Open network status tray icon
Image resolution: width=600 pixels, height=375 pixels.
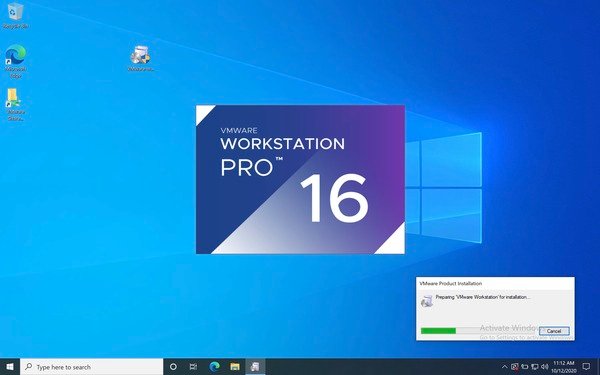(535, 367)
